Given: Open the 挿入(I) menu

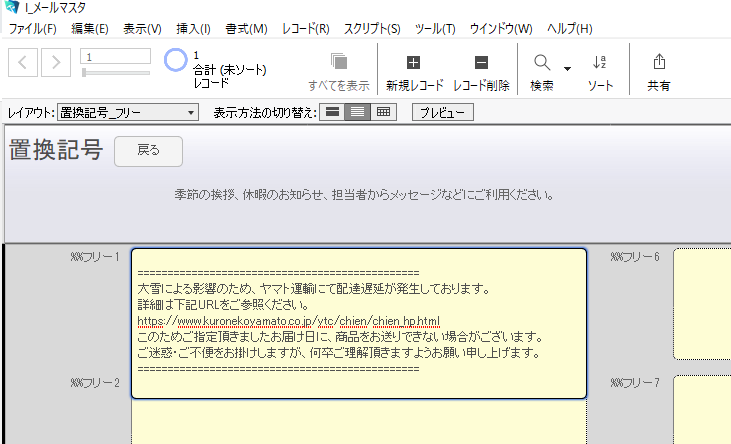Looking at the screenshot, I should (x=193, y=29).
